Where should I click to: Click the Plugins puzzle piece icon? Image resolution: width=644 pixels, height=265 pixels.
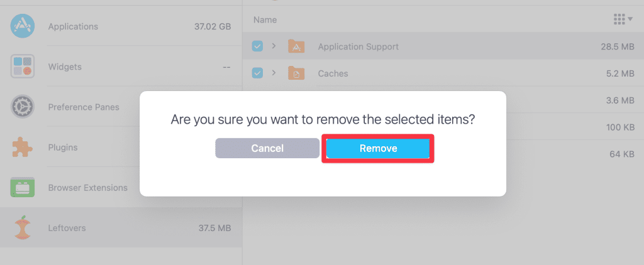(23, 147)
